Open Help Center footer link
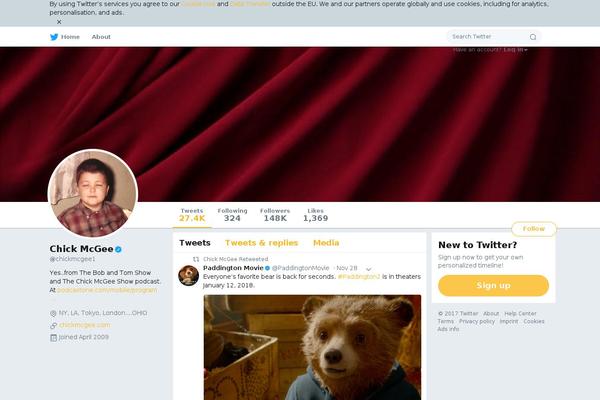Screen dimensions: 600x400 [520, 313]
